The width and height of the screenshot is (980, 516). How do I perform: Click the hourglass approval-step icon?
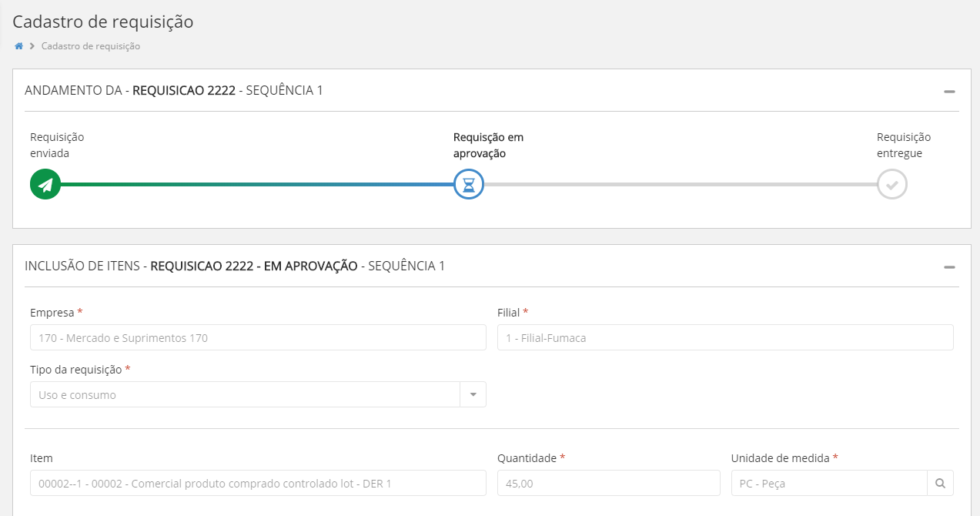click(468, 185)
